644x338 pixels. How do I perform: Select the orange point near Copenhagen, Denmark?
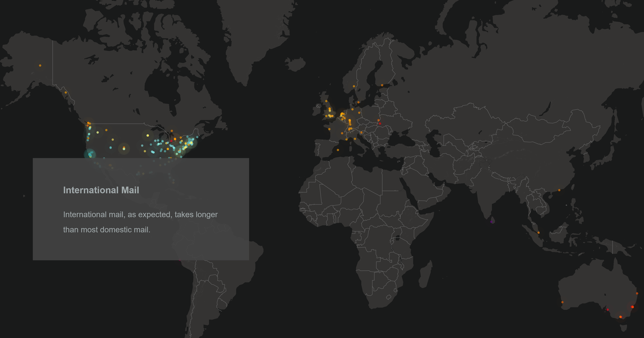358,102
